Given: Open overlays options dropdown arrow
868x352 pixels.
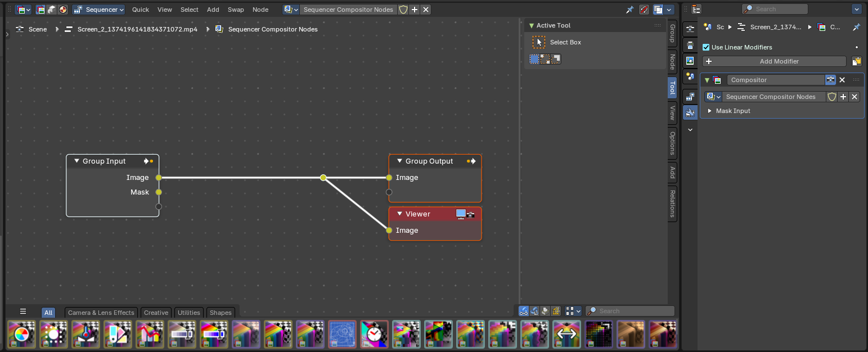Looking at the screenshot, I should tap(669, 10).
